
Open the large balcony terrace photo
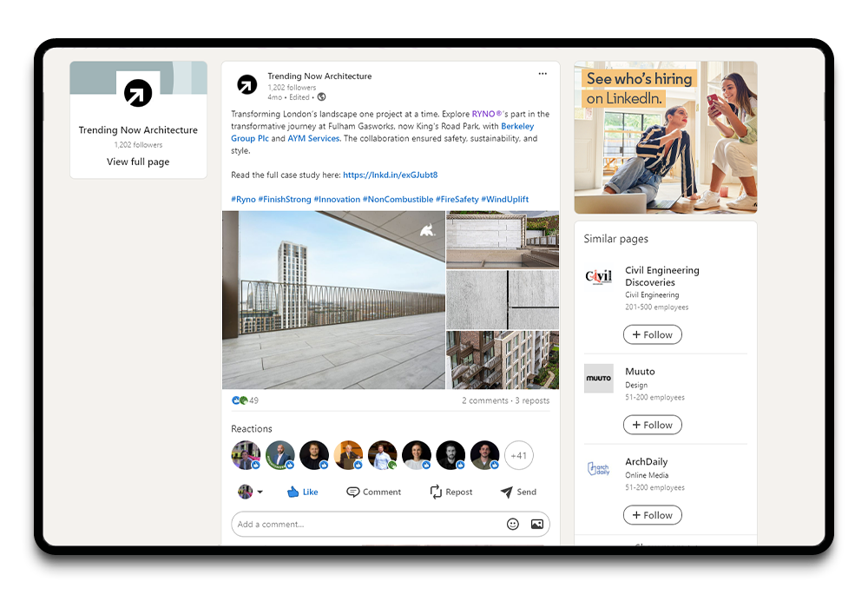pos(334,301)
